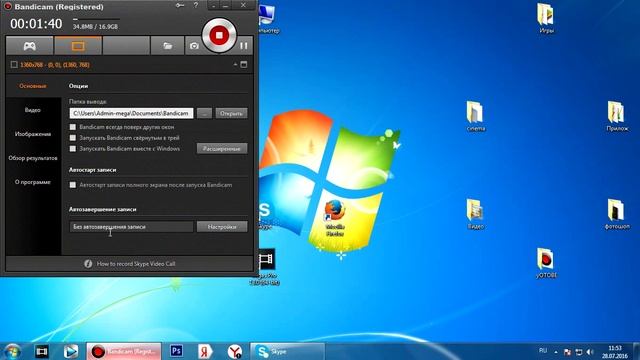Open the Основные settings tab

(x=33, y=86)
